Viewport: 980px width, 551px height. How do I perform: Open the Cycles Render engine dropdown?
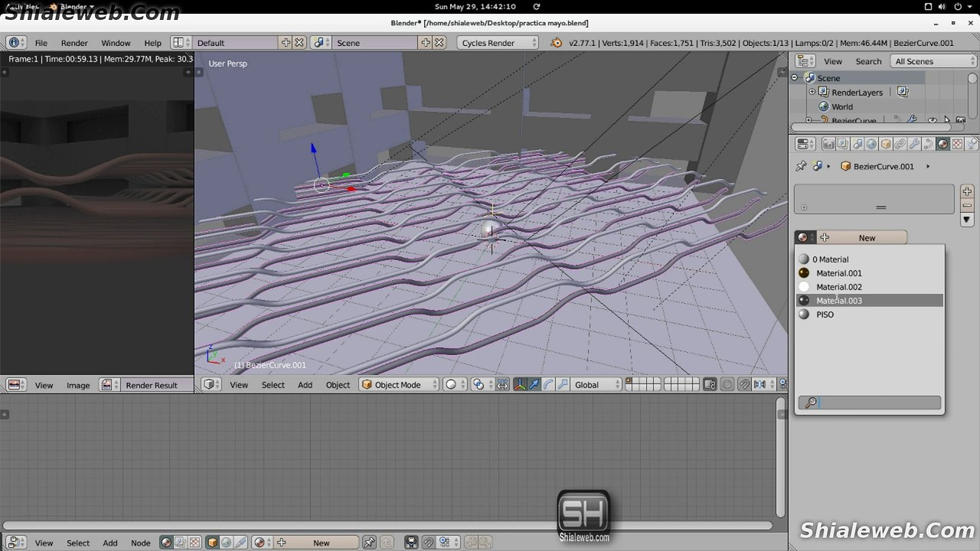(498, 43)
